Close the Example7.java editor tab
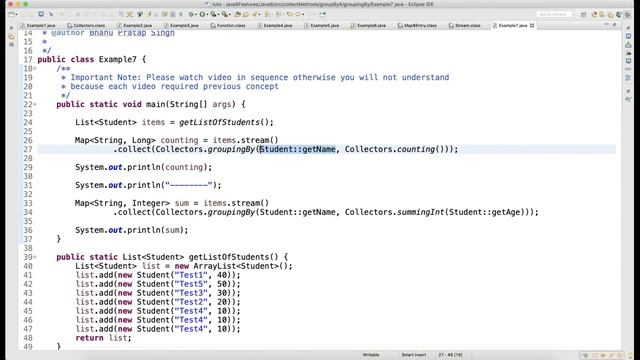The width and height of the screenshot is (640, 360). [532, 25]
